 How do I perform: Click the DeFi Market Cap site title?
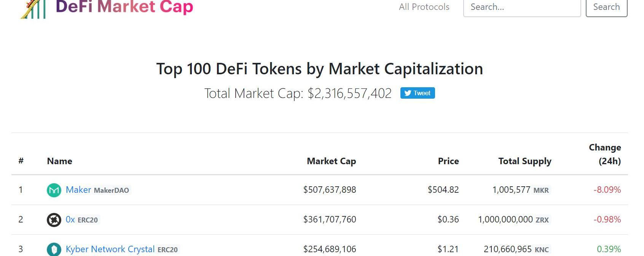point(124,7)
